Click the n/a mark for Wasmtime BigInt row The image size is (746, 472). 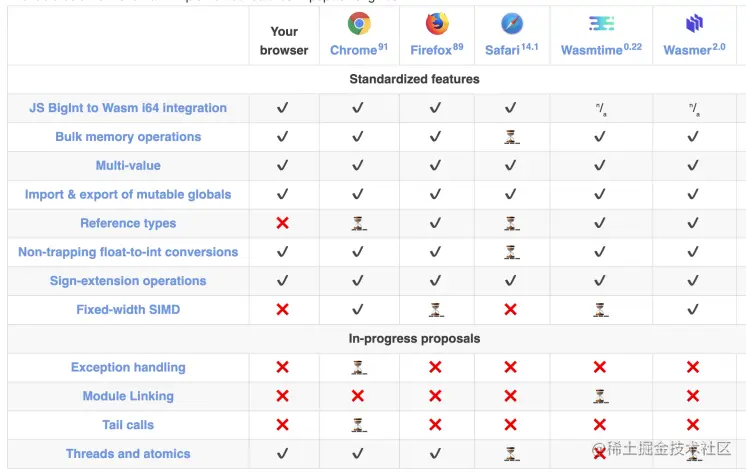(601, 109)
